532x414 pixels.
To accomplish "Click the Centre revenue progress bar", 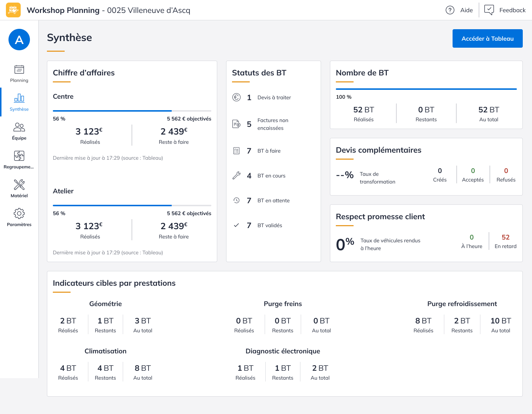I will pyautogui.click(x=132, y=111).
